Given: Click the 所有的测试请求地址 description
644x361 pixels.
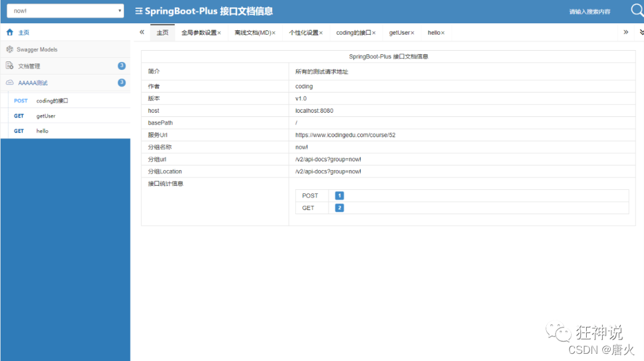Looking at the screenshot, I should [x=321, y=72].
